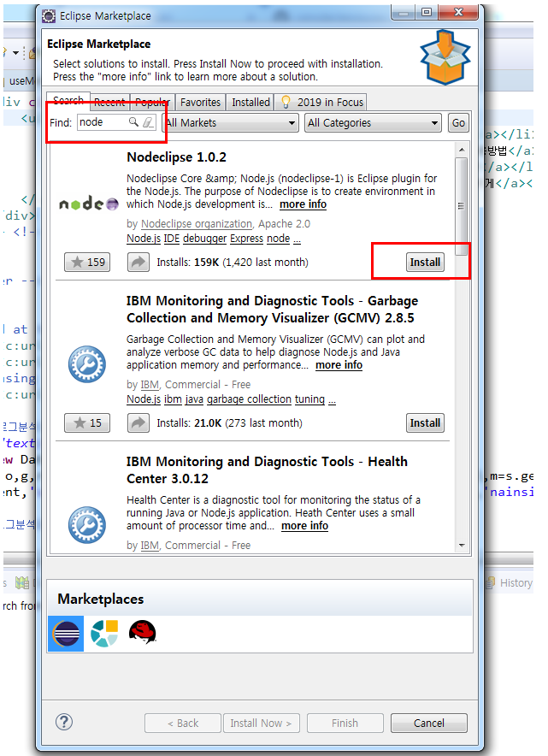
Task: Click the Nodeclipse 1.0.2 title
Action: [x=176, y=157]
